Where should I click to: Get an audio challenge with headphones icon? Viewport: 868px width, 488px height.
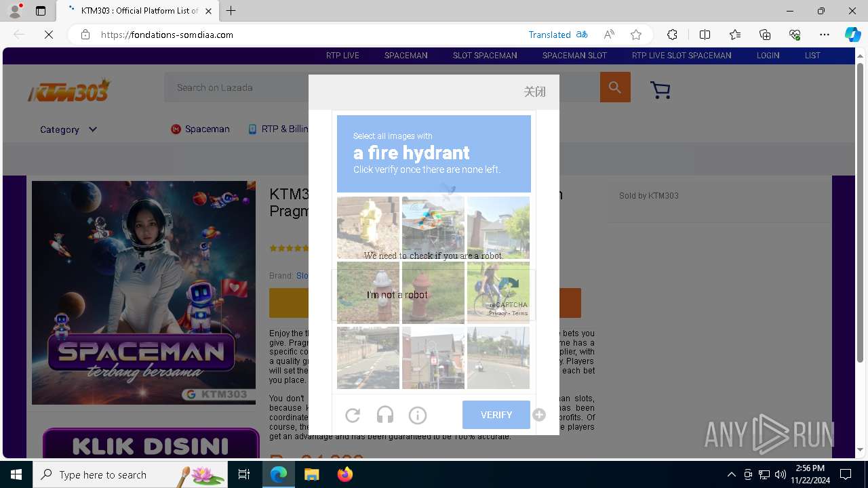(x=385, y=415)
